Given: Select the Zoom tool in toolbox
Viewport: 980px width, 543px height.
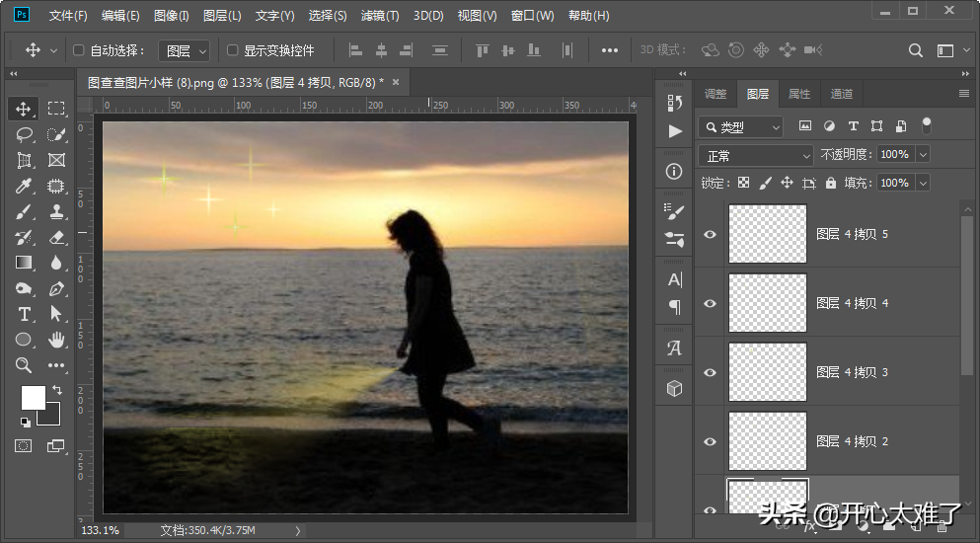Looking at the screenshot, I should click(x=24, y=365).
